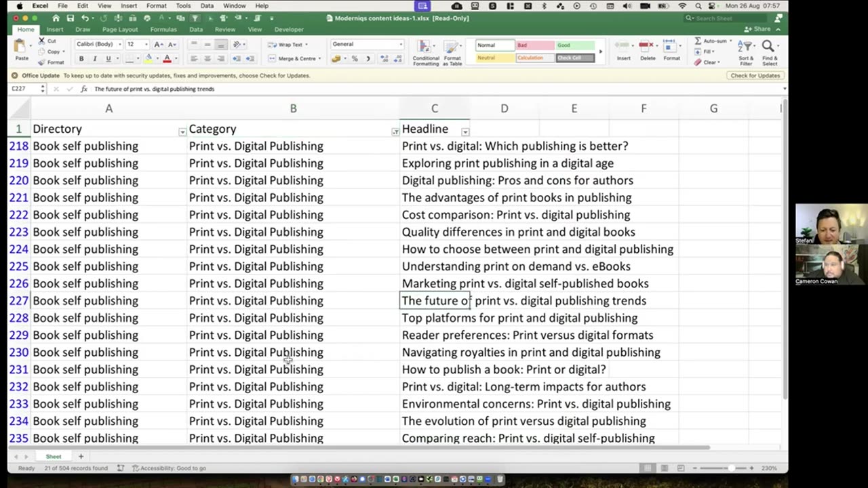Viewport: 868px width, 488px height.
Task: Select top vertical alignment
Action: tap(194, 45)
